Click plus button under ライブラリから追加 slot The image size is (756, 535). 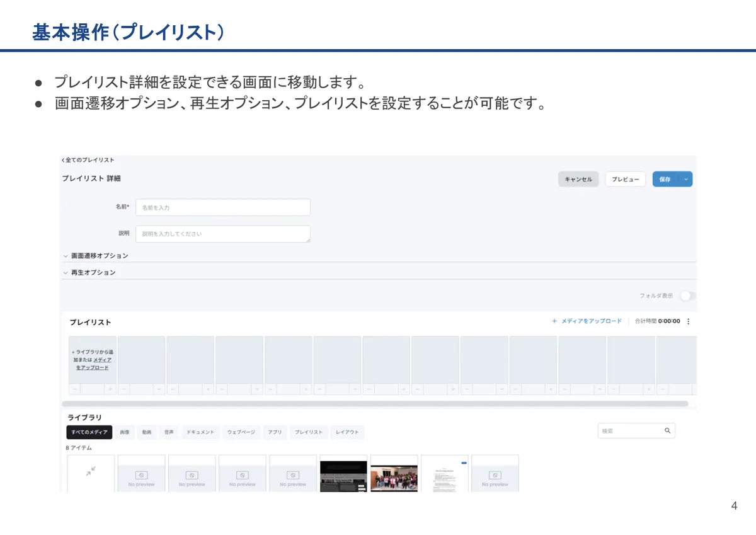(110, 389)
